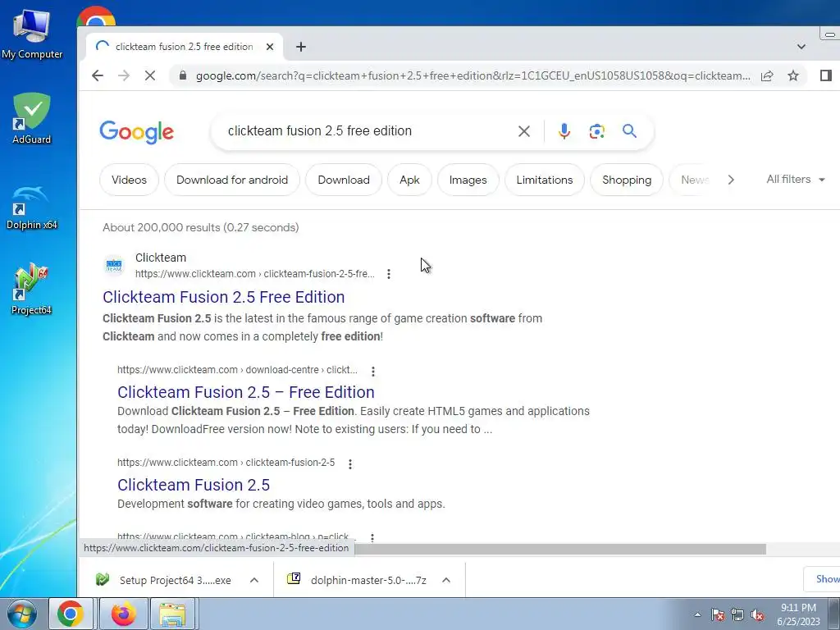
Task: Expand options for Setup Project64 download
Action: tap(254, 580)
